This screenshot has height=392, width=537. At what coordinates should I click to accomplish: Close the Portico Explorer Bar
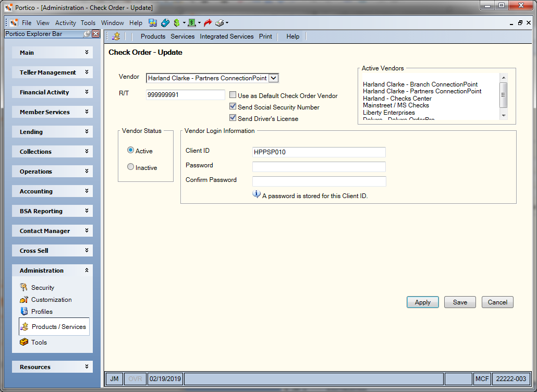[x=96, y=34]
